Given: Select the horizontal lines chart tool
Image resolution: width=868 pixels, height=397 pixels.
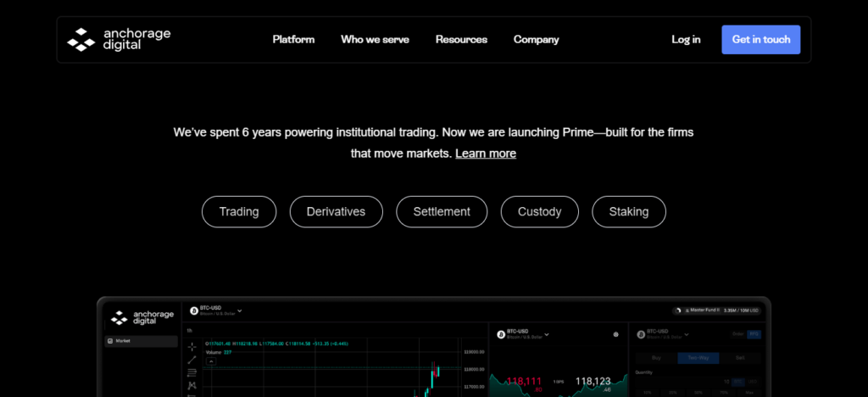Looking at the screenshot, I should pos(192,372).
